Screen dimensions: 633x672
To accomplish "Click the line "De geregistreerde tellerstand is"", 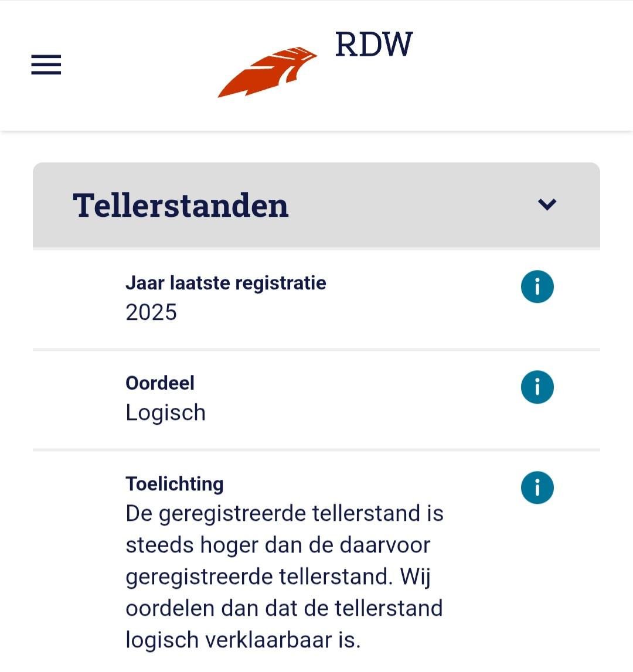I will pos(284,514).
